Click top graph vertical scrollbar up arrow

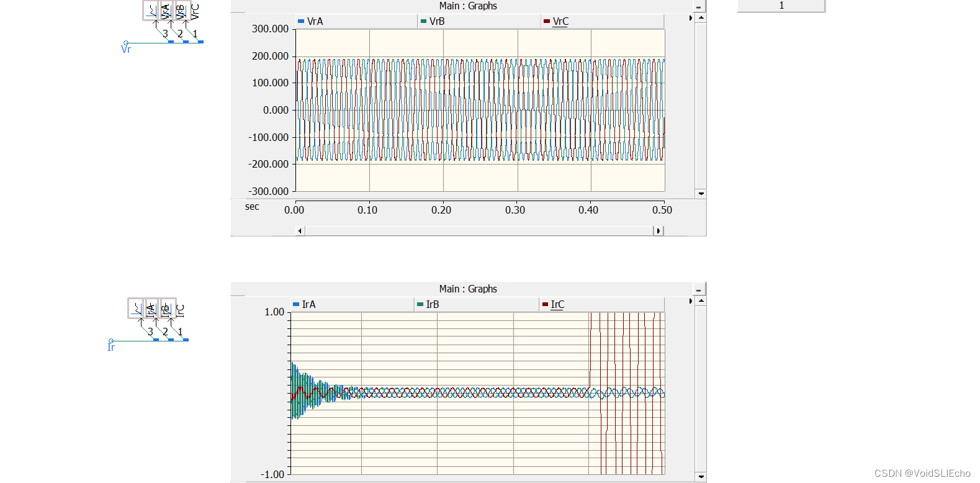click(x=701, y=18)
